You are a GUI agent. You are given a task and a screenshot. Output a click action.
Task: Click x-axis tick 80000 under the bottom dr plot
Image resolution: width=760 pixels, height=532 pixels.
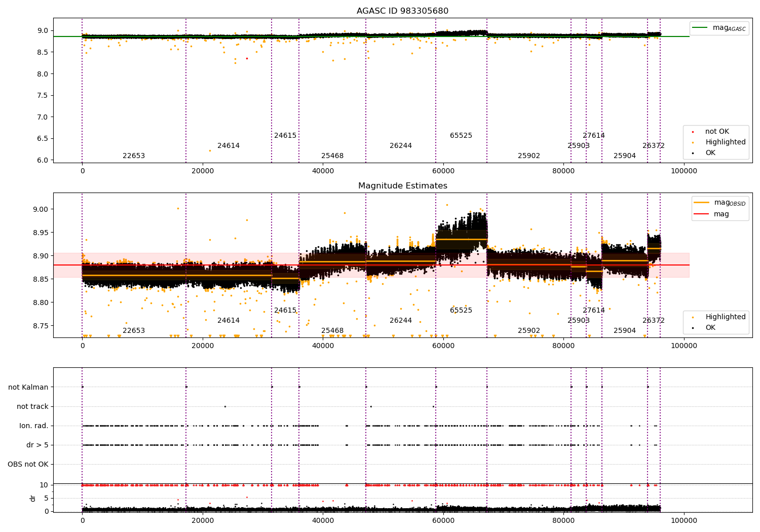tap(563, 520)
